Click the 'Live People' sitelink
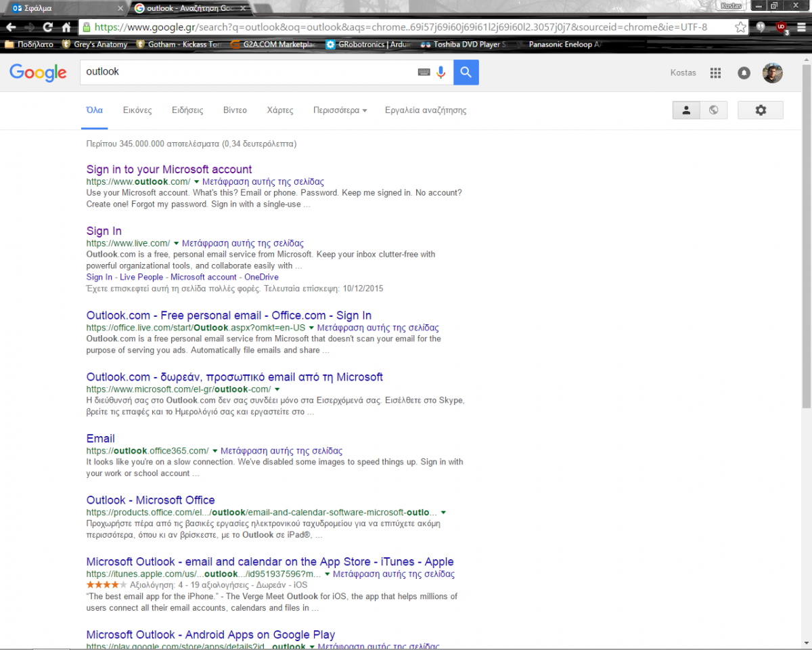The width and height of the screenshot is (812, 650). pos(141,277)
